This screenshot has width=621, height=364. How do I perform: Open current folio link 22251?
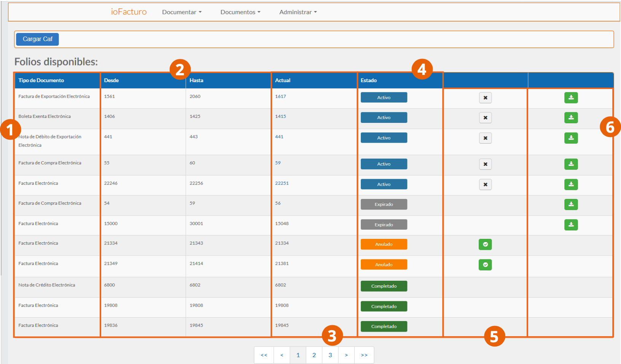(282, 183)
